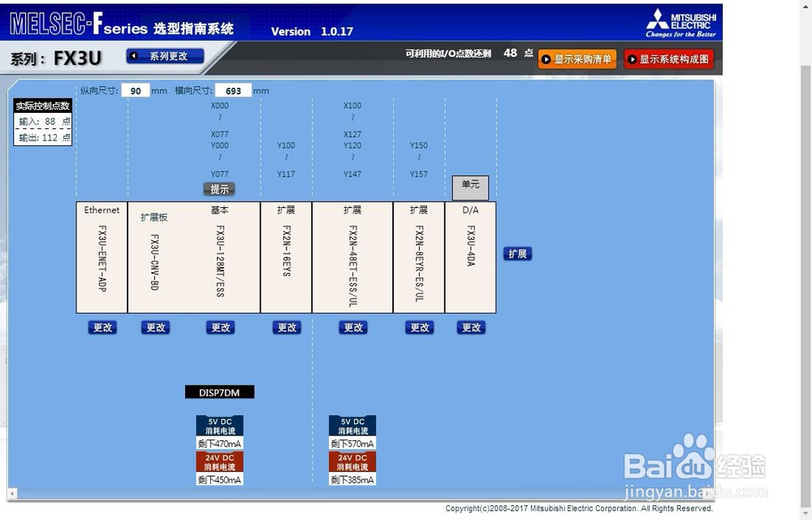Open 显示采购清单 purchase list

point(577,59)
